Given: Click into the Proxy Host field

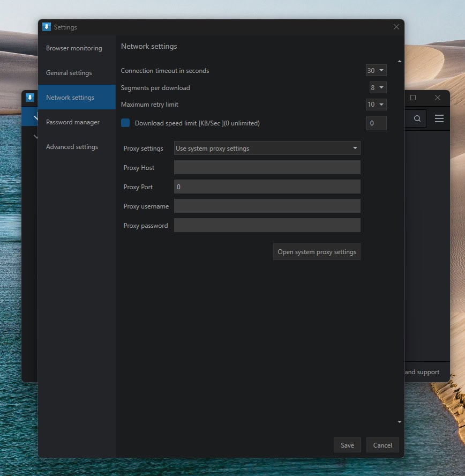Looking at the screenshot, I should click(267, 167).
